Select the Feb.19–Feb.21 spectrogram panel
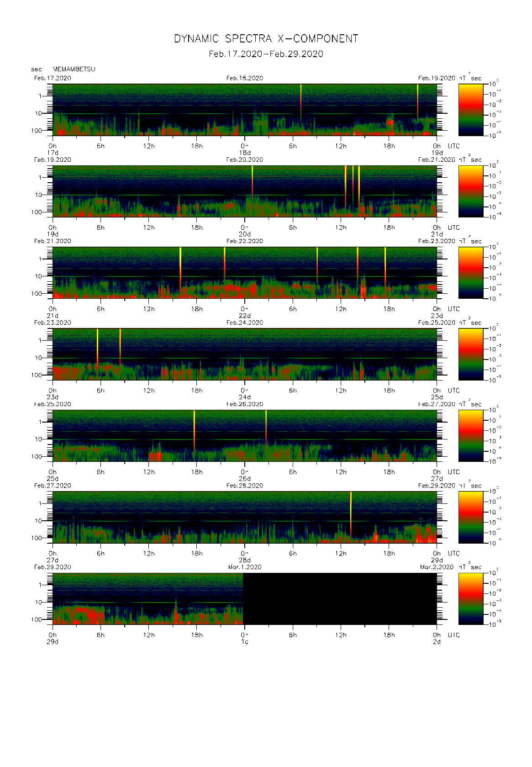 [245, 191]
